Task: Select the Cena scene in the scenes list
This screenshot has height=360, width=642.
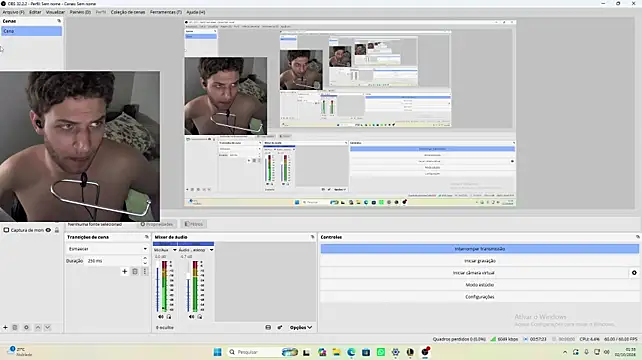Action: (x=32, y=31)
